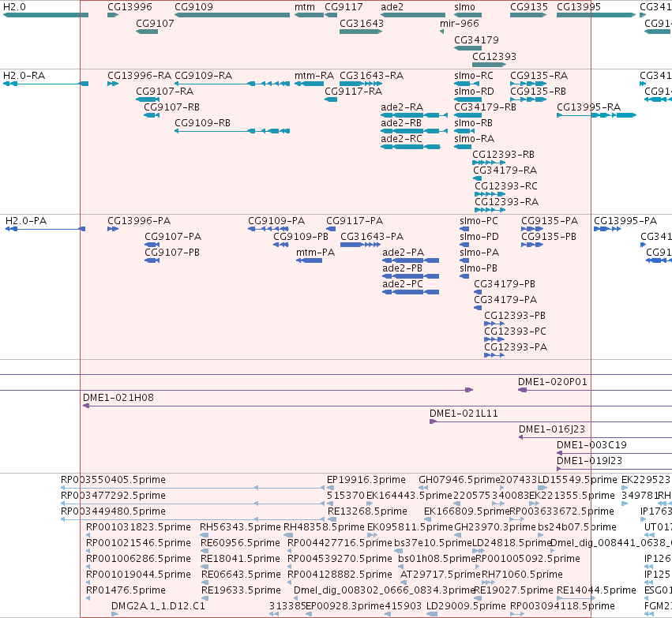Select the mtm-RA transcript label
The width and height of the screenshot is (672, 618).
314,76
